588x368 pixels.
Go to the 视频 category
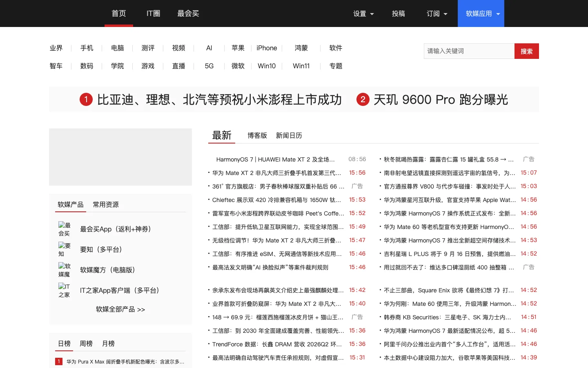coord(178,48)
